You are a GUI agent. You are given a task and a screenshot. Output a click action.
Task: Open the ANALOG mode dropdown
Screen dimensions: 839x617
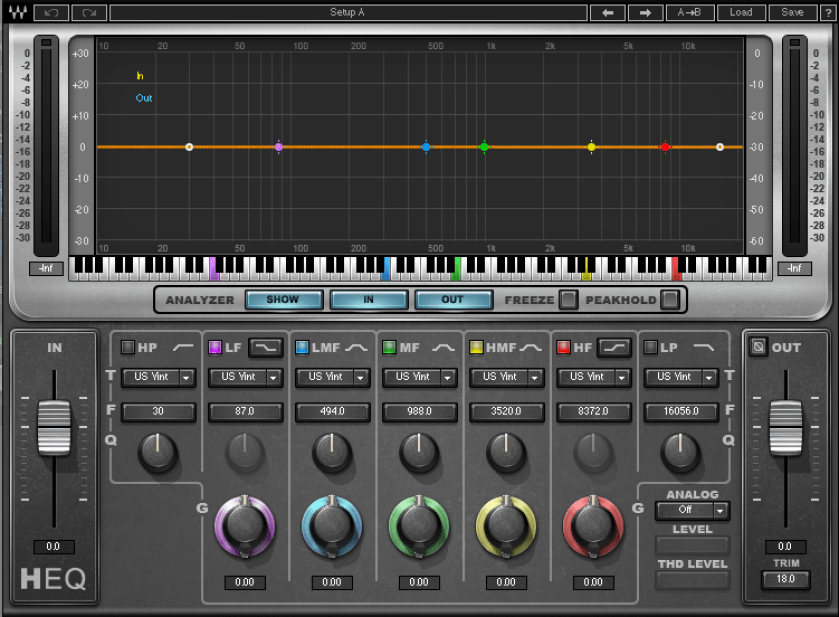[x=692, y=510]
